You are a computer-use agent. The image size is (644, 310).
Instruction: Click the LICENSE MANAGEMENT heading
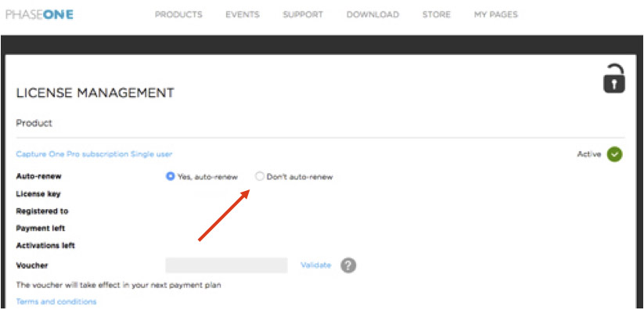click(x=95, y=93)
